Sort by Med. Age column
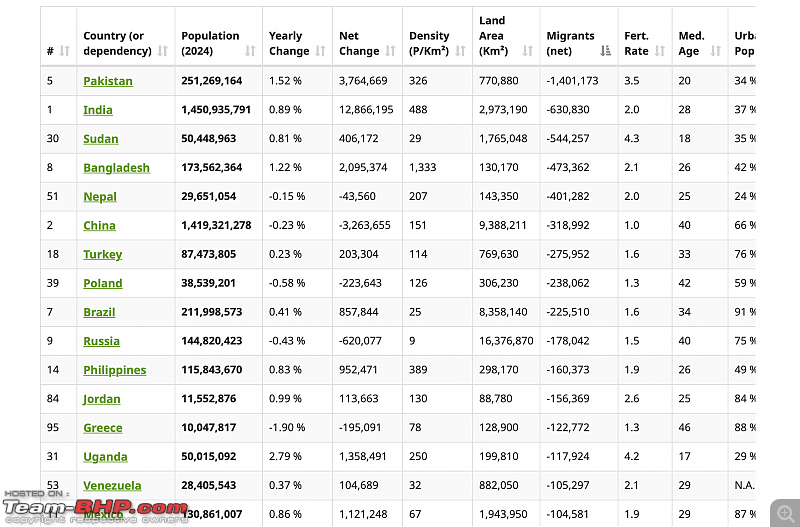Viewport: 800px width, 527px height. coord(716,51)
